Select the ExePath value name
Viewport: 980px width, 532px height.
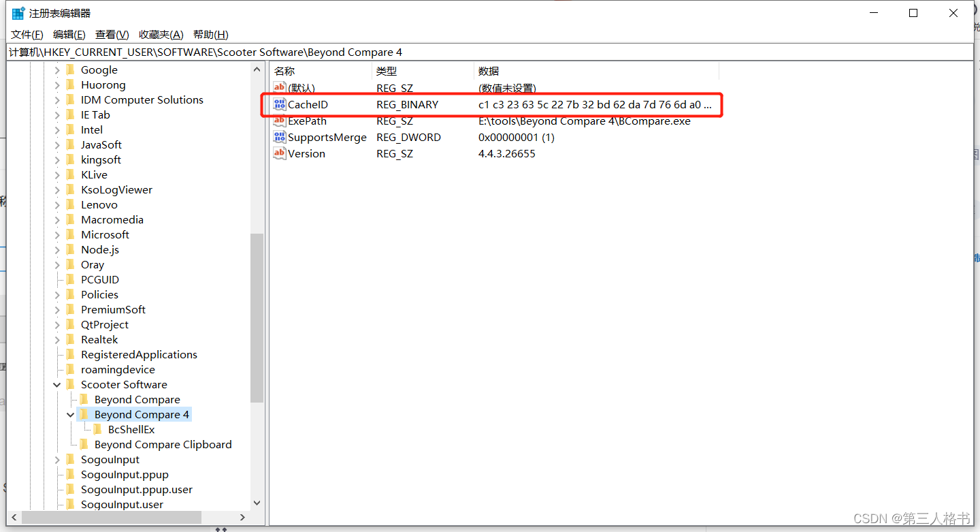307,121
